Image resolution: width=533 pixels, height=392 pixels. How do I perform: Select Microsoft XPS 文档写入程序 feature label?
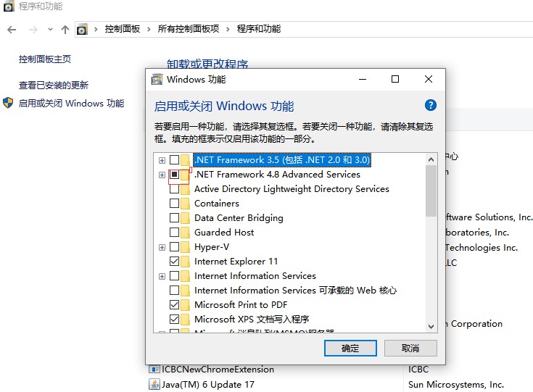(252, 320)
